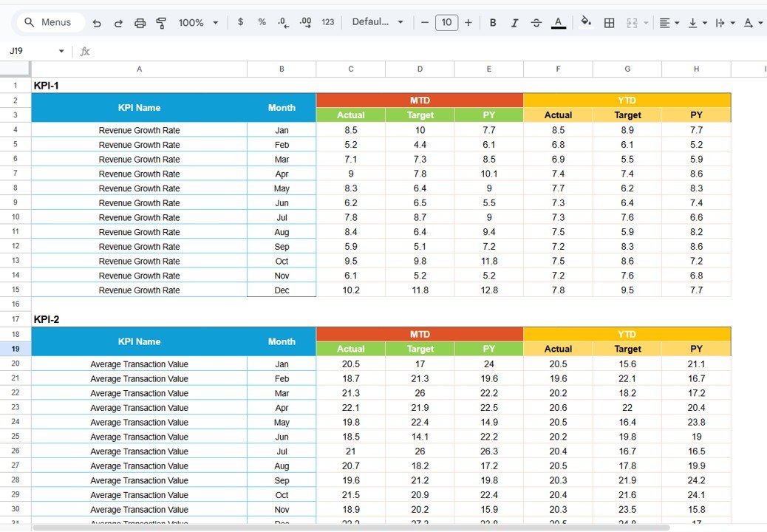Open the 123 number format menu

click(327, 23)
